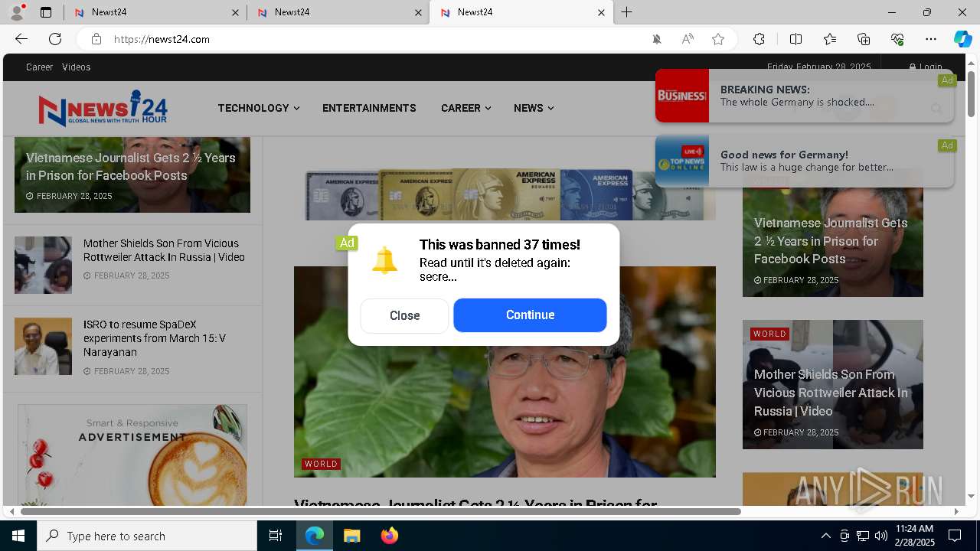Viewport: 980px width, 551px height.
Task: Click the vertical page scrollbar
Action: [x=971, y=93]
